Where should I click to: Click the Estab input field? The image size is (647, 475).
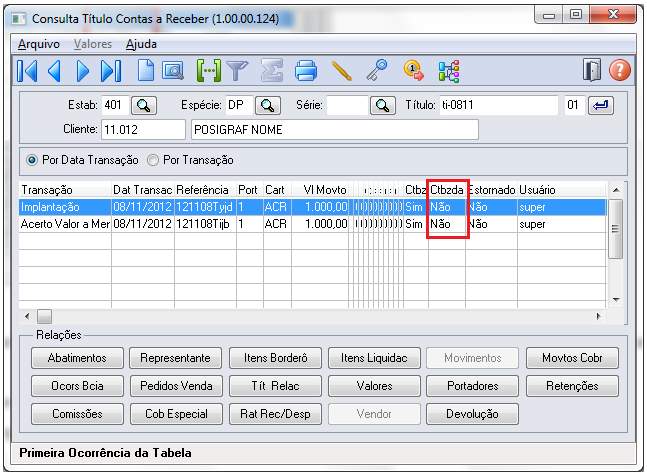point(115,105)
